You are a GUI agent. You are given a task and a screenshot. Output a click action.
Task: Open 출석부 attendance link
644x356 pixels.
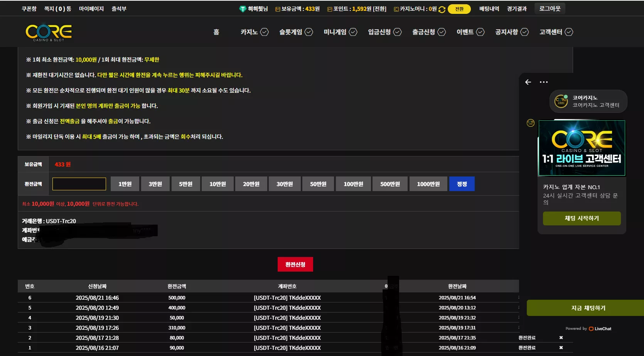[x=119, y=9]
